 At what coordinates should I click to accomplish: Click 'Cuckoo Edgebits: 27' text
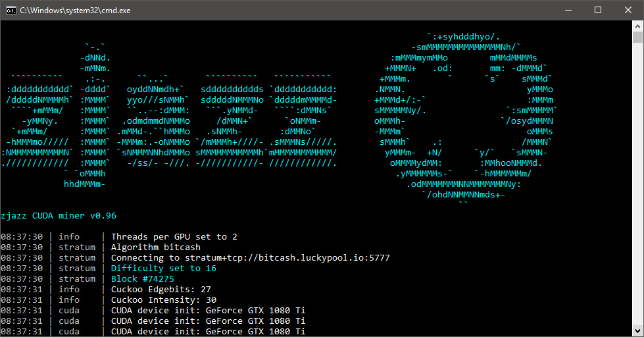161,290
